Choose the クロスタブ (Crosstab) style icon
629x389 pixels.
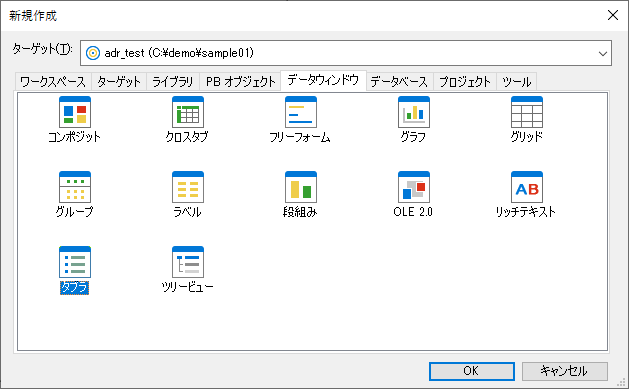click(188, 112)
